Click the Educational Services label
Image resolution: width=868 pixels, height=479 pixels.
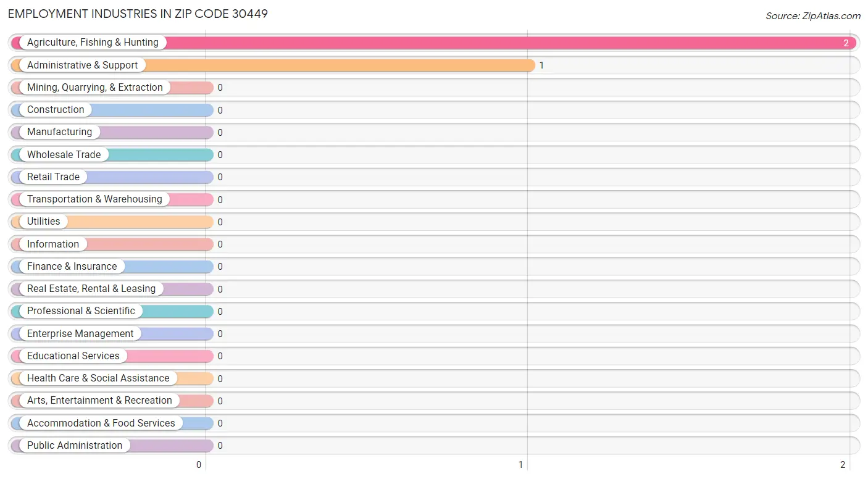click(x=73, y=356)
